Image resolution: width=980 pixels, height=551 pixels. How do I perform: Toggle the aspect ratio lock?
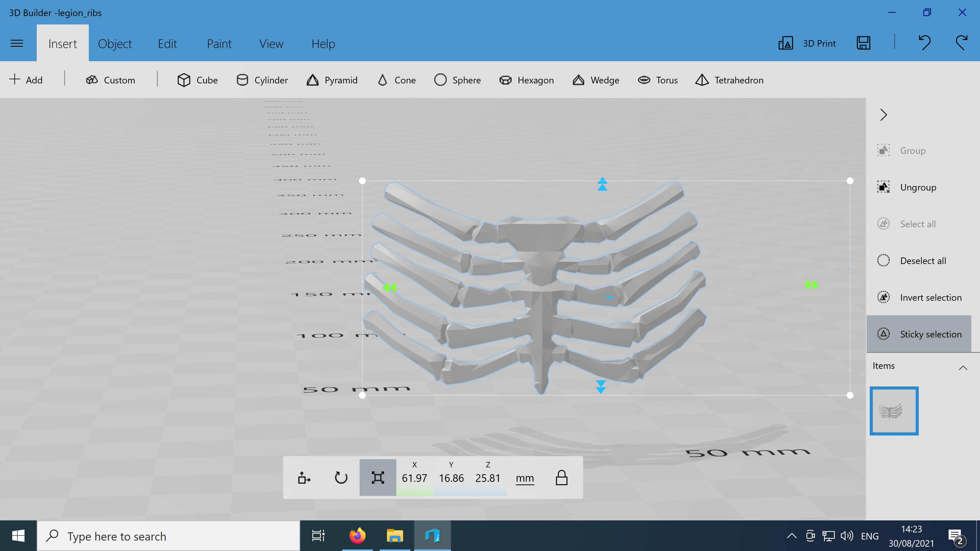561,477
